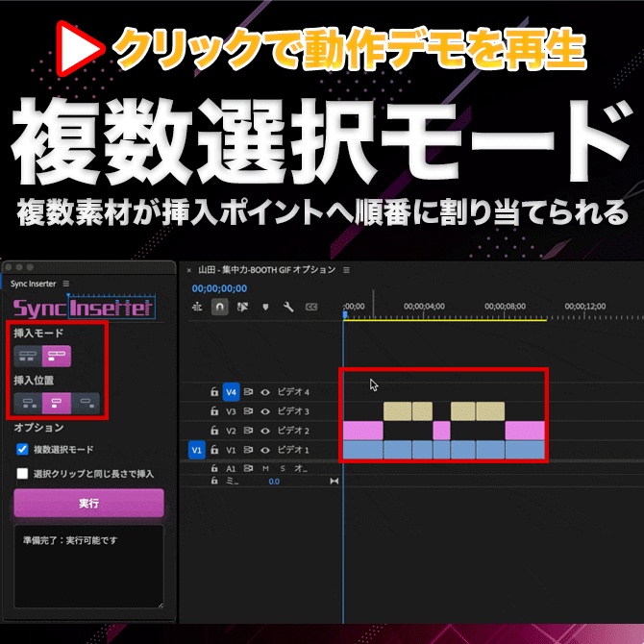Open the timeline panel hamburger menu

347,270
